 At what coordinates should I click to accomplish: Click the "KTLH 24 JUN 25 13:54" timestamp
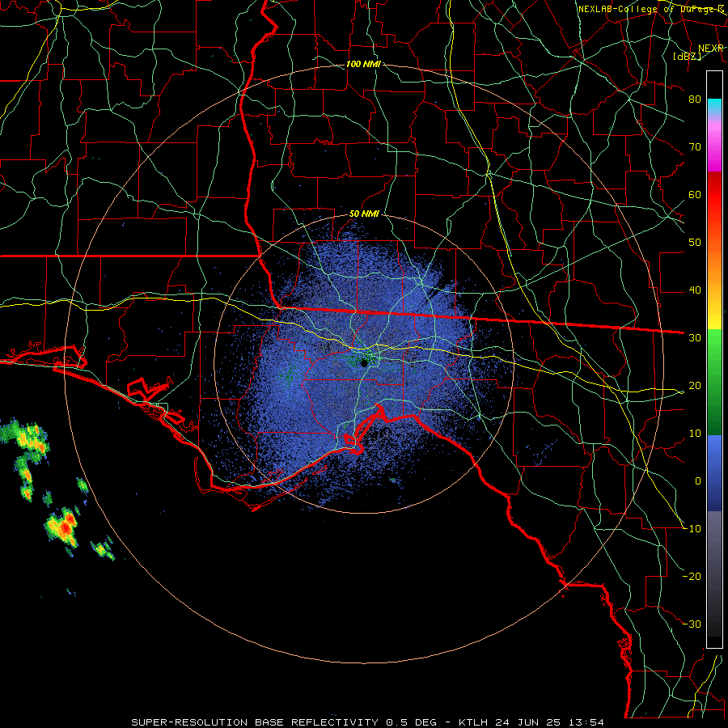point(531,722)
